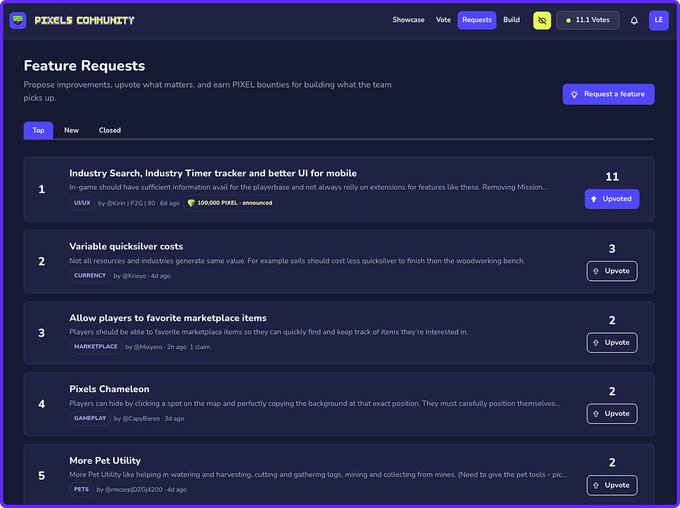This screenshot has height=508, width=680.
Task: Click author text by @Krioyo
Action: click(130, 276)
